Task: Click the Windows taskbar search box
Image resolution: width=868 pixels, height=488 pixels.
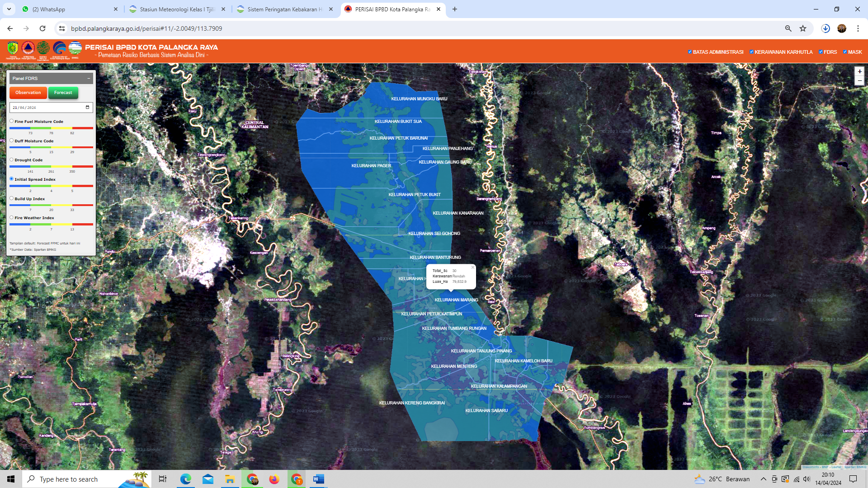Action: click(86, 479)
